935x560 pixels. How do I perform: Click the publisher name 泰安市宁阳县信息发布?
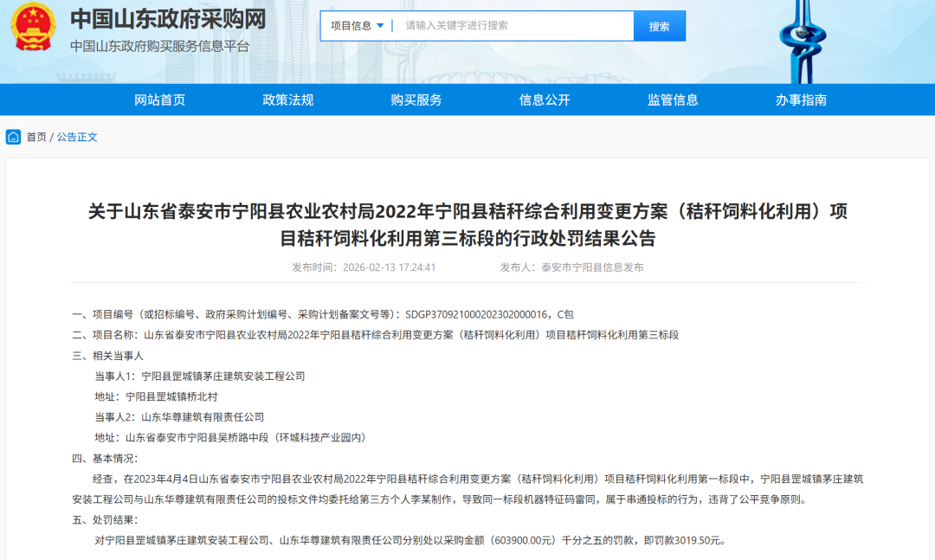click(x=592, y=267)
